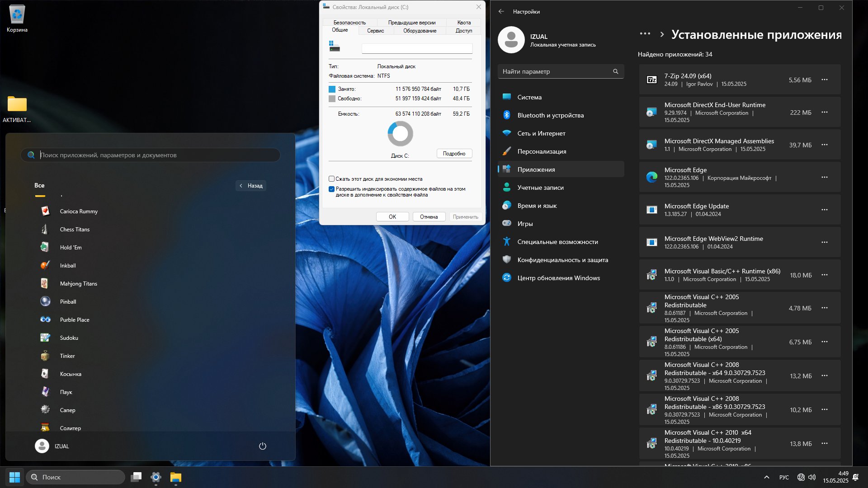The width and height of the screenshot is (868, 488).
Task: Open the IZUAL user account in Start menu
Action: tap(52, 446)
